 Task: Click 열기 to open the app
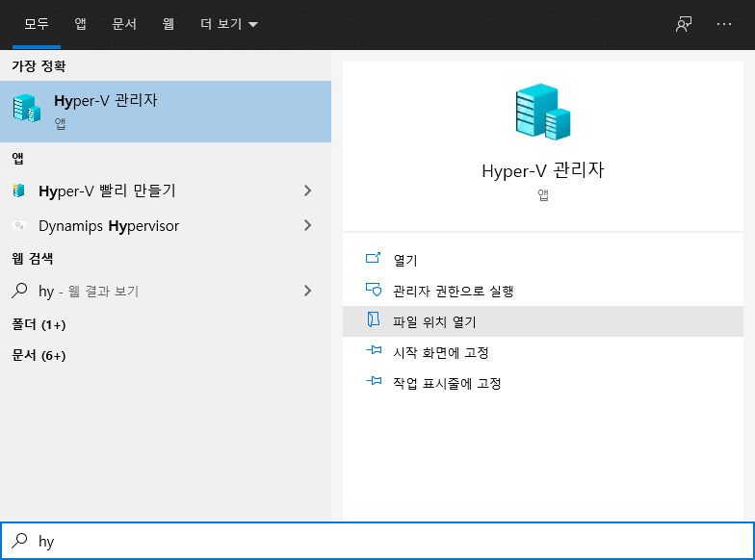tap(543, 260)
